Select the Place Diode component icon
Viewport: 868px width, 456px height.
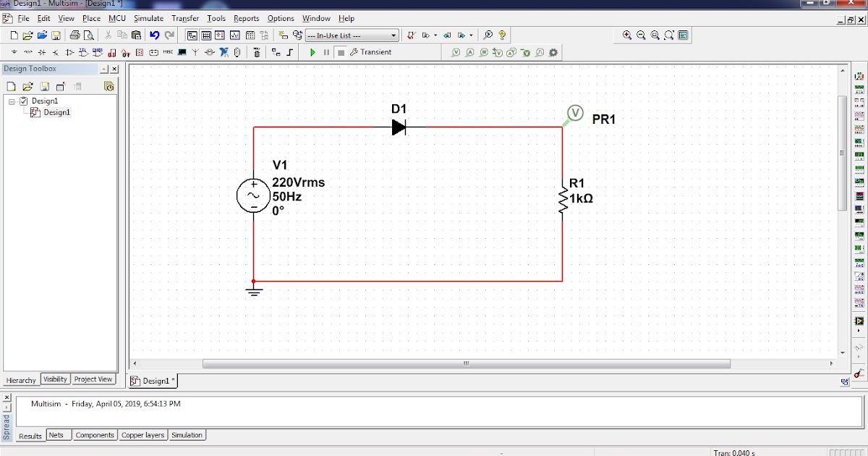coord(41,51)
